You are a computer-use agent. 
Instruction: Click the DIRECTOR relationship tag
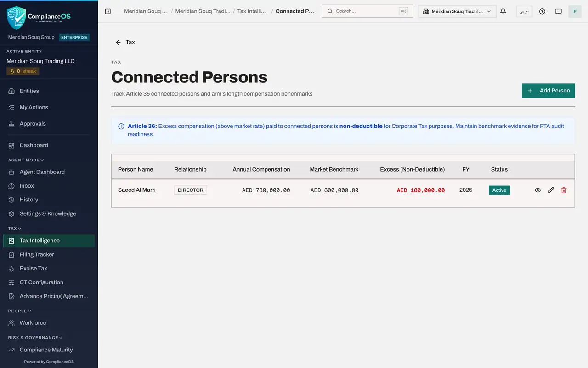pos(191,190)
